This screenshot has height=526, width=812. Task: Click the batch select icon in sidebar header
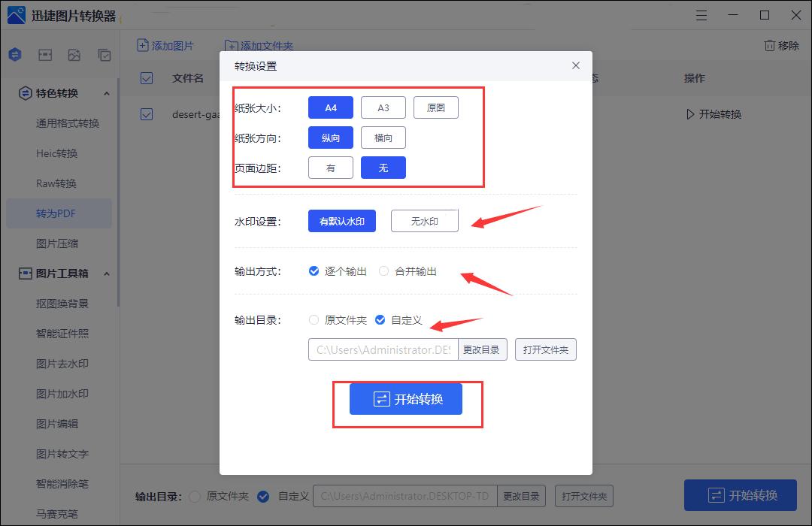[105, 54]
